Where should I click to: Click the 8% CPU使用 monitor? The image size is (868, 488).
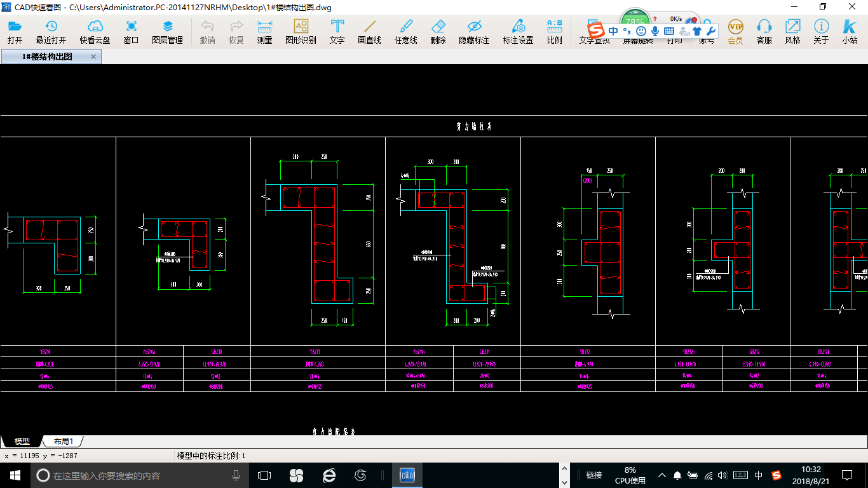630,475
